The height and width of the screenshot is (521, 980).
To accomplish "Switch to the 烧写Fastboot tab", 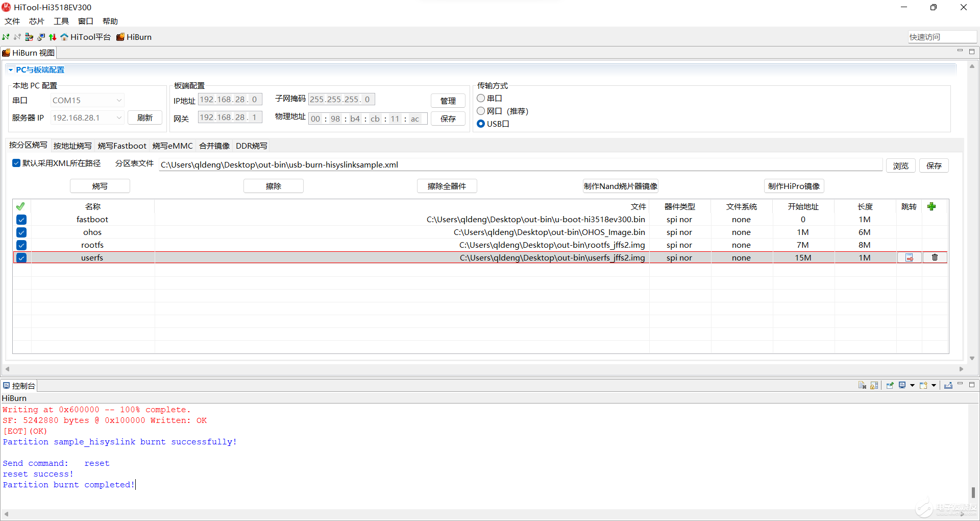I will click(x=122, y=146).
